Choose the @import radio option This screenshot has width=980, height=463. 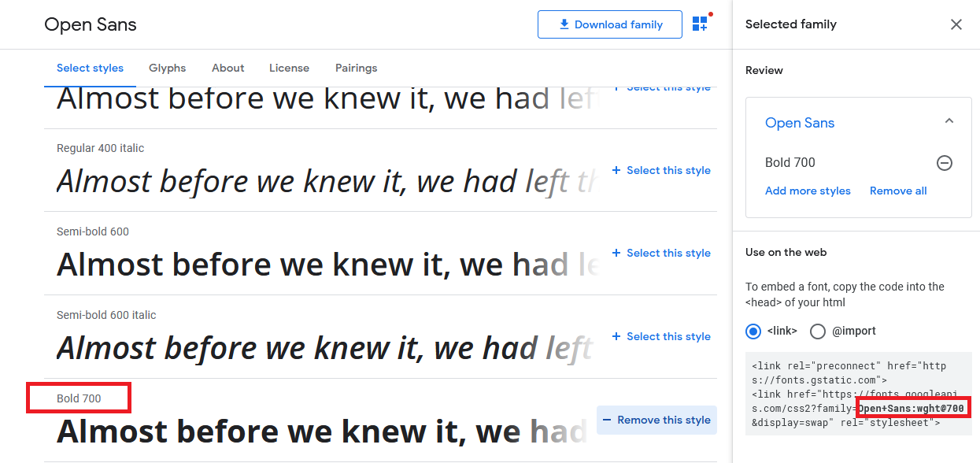(818, 331)
